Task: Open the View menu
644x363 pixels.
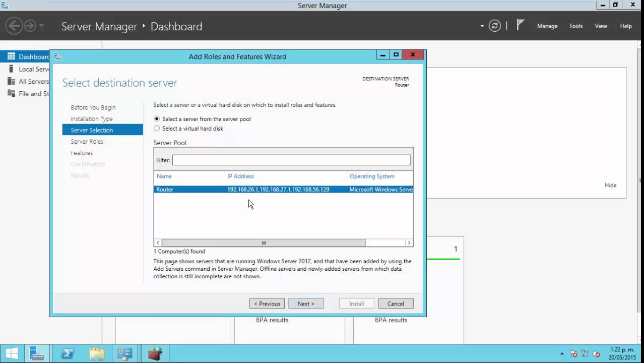Action: pyautogui.click(x=601, y=26)
